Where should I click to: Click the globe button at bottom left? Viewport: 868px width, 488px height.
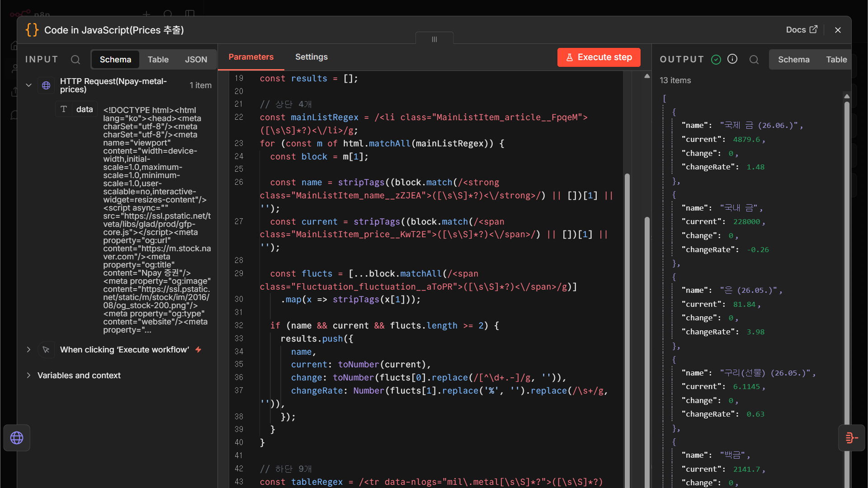point(17,438)
